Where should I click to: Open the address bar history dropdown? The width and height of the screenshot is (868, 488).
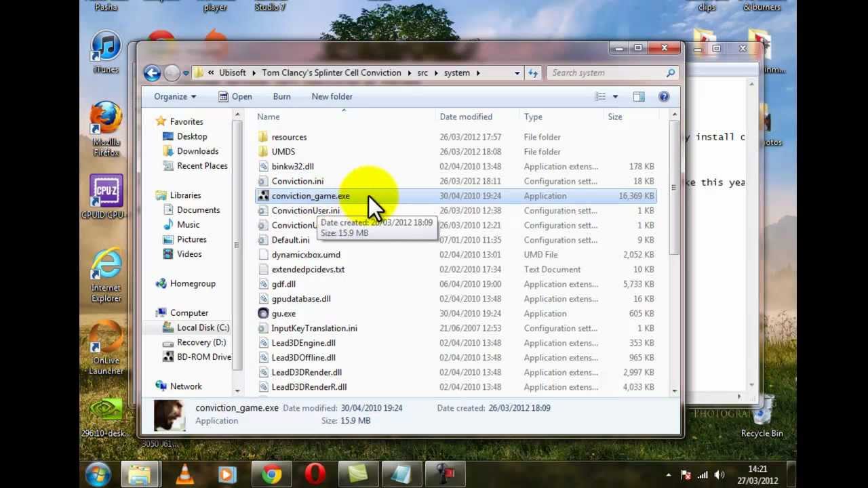point(517,73)
